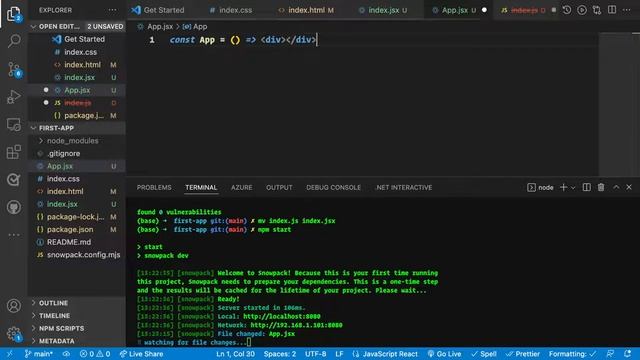Open notifications bell in status bar

point(627,354)
